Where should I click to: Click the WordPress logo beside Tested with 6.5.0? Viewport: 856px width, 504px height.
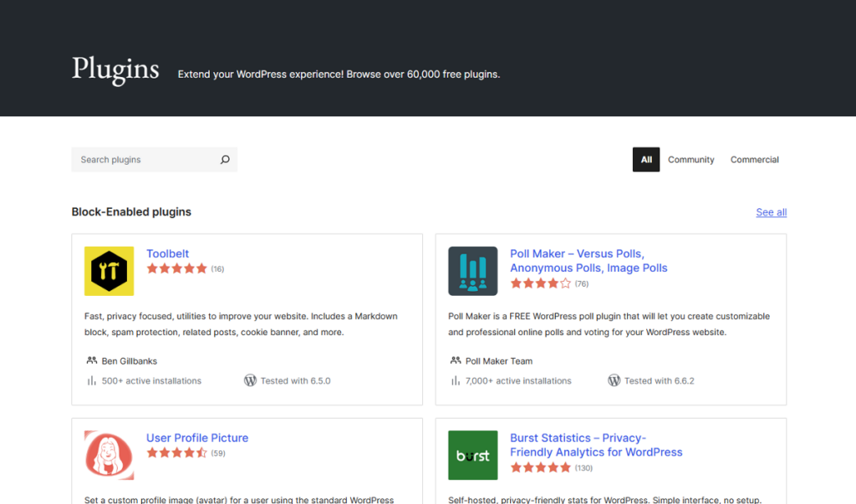[x=250, y=380]
